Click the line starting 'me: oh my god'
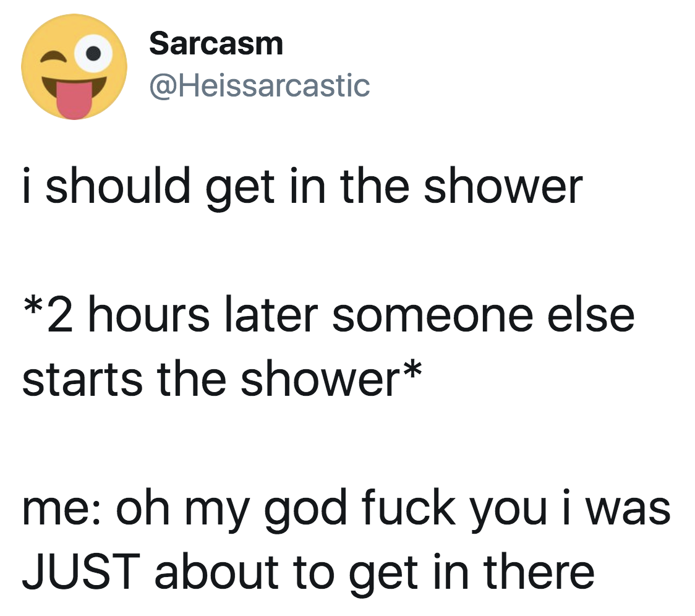 click(346, 510)
